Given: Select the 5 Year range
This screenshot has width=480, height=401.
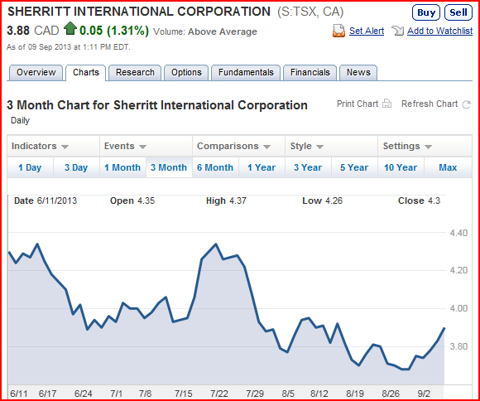Looking at the screenshot, I should point(354,167).
